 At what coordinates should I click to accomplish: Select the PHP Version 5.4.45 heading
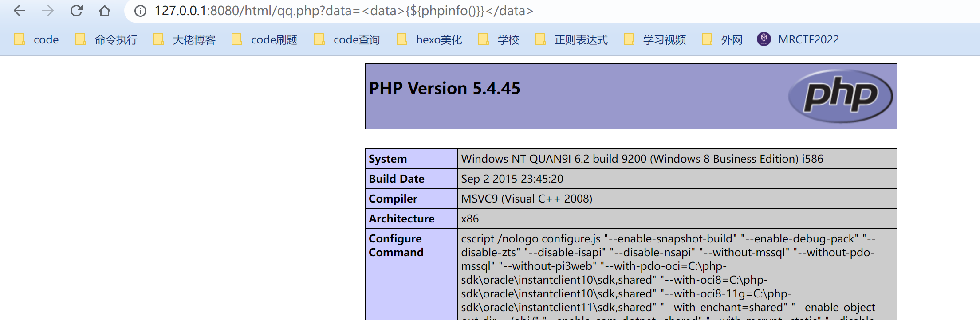coord(445,88)
